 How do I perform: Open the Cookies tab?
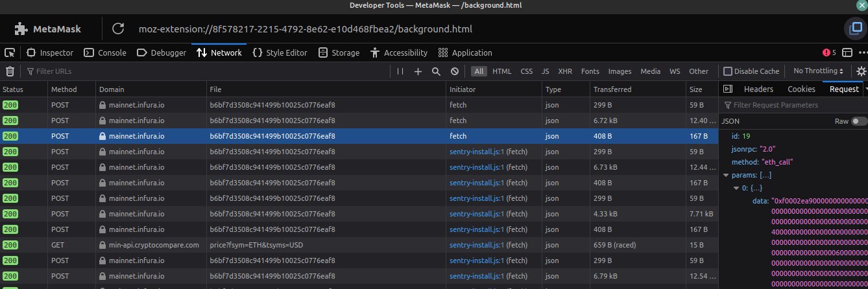coord(801,89)
